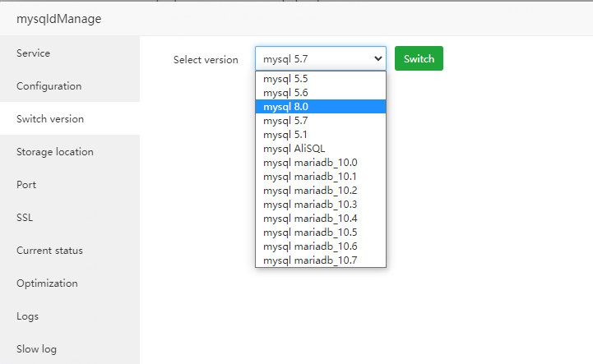Open Storage location settings
The image size is (593, 364).
point(55,152)
